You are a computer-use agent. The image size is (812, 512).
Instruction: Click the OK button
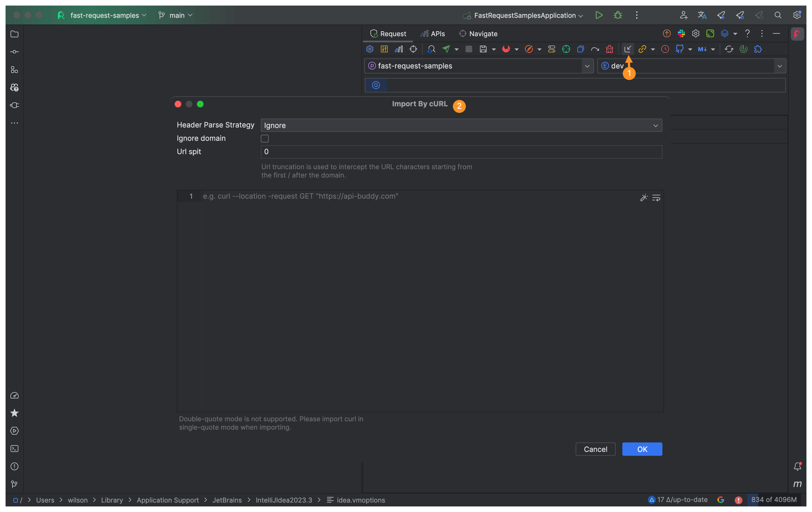tap(642, 449)
